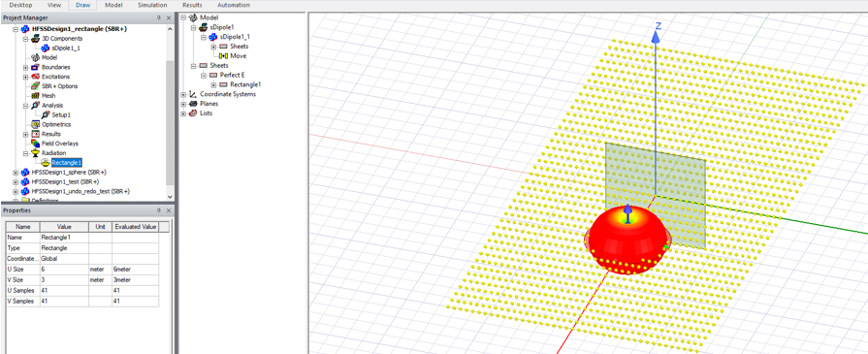Viewport: 868px width, 354px height.
Task: Expand the Lists node
Action: click(x=184, y=113)
